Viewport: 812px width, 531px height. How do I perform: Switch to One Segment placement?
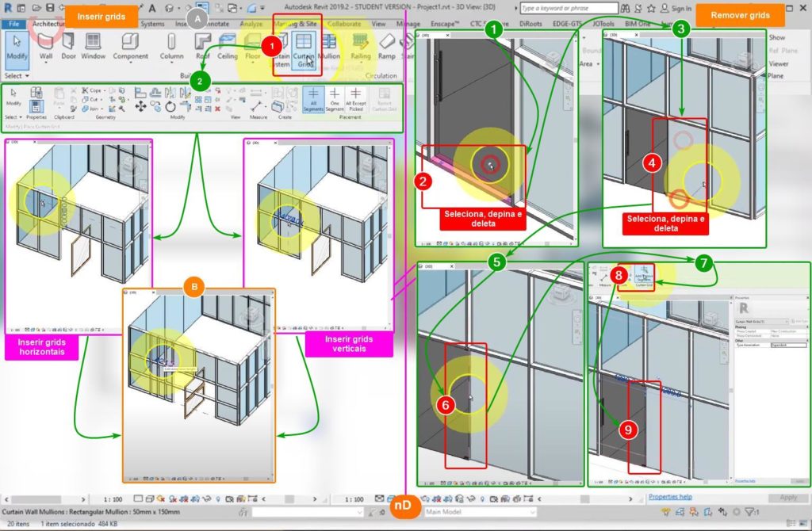tap(335, 100)
